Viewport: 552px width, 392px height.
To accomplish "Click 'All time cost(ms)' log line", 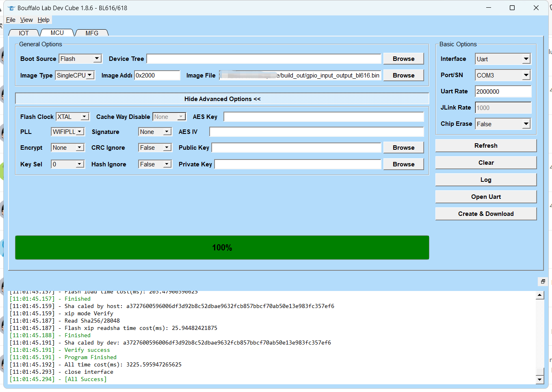I will click(95, 365).
